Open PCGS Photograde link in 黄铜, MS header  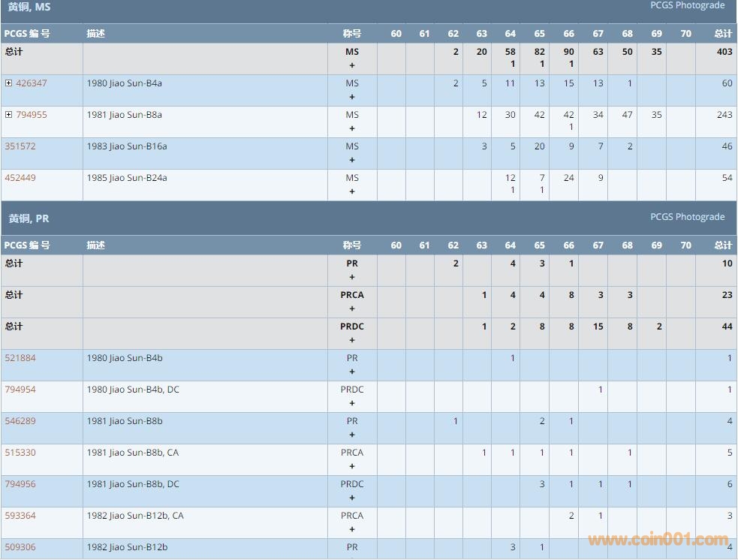[x=687, y=5]
